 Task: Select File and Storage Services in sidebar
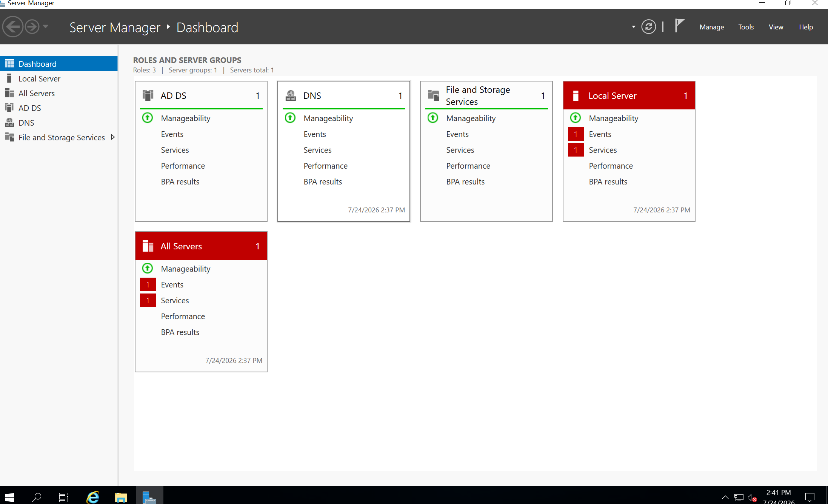coord(59,137)
